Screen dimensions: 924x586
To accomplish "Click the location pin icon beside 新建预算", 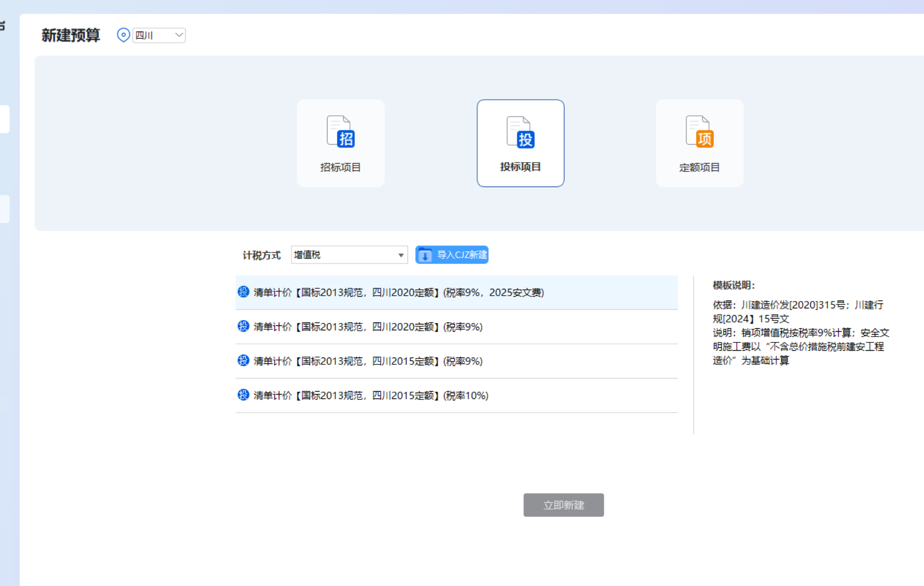I will tap(123, 35).
